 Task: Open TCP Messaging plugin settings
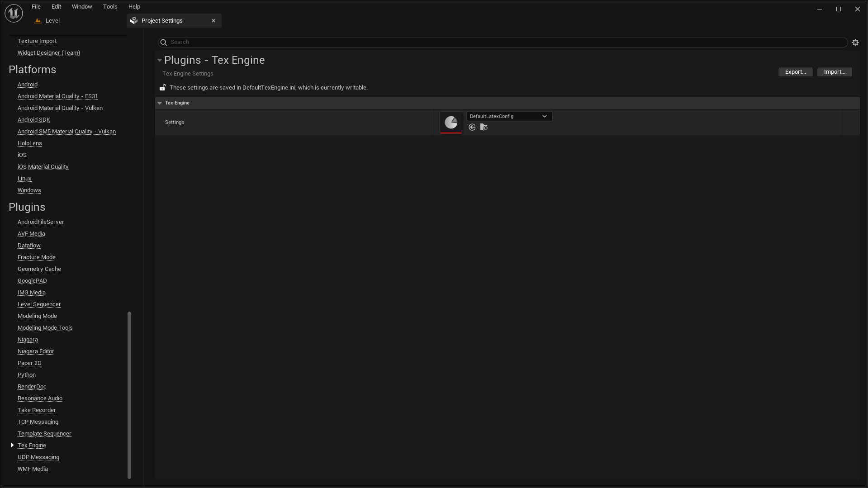[x=38, y=422]
